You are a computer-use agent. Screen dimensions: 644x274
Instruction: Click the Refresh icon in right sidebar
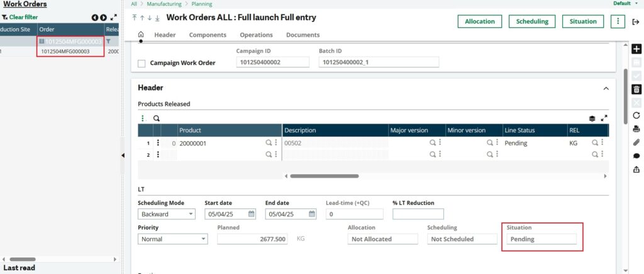pos(636,116)
